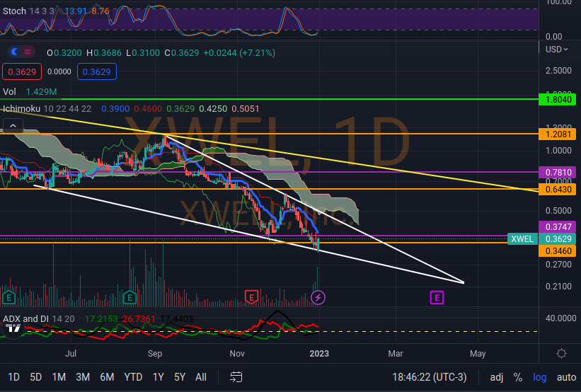The height and width of the screenshot is (392, 581).
Task: Select the 5D time range
Action: (35, 377)
